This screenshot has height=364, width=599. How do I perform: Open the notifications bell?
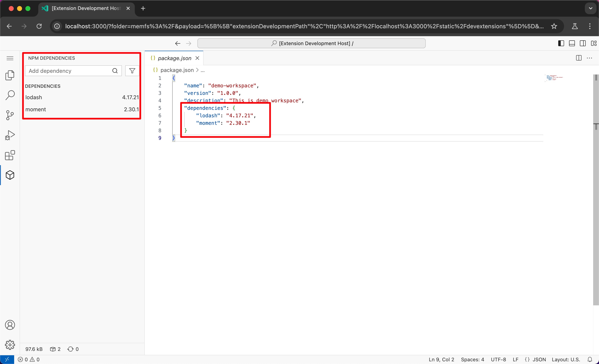[590, 359]
